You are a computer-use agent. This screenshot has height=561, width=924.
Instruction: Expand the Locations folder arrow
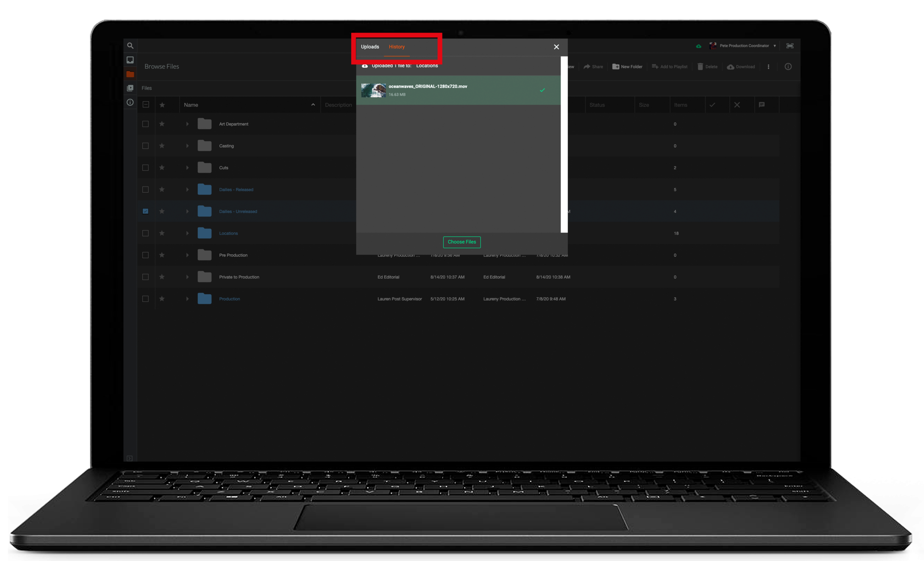tap(187, 233)
